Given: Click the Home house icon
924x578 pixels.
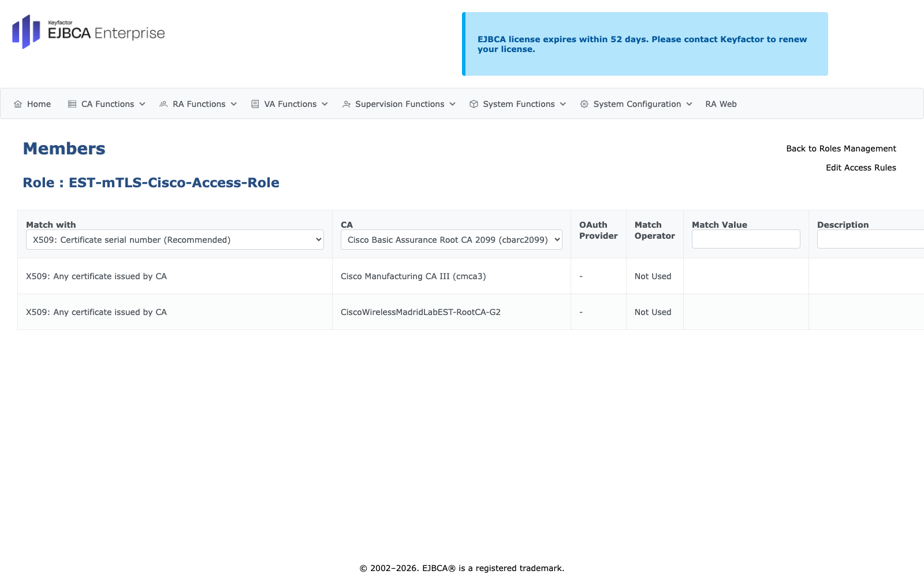Looking at the screenshot, I should pyautogui.click(x=18, y=104).
